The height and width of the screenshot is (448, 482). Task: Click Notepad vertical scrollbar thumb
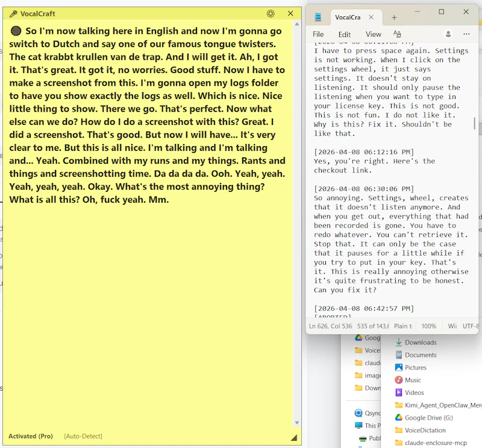pos(475,123)
